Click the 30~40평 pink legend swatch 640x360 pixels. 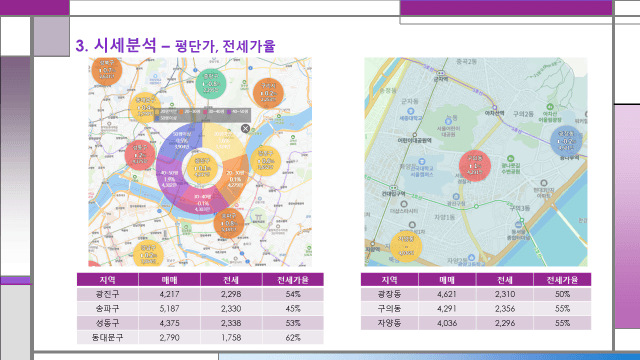point(206,111)
